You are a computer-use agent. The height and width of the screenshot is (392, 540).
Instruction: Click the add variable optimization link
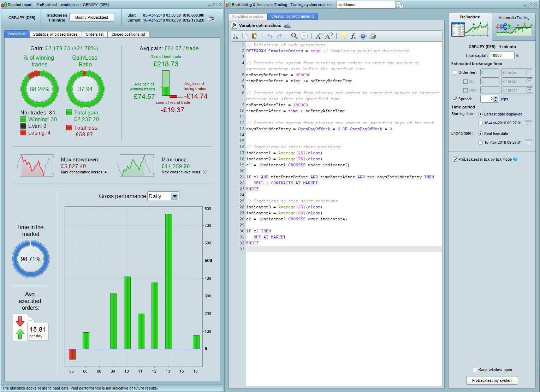[x=287, y=25]
